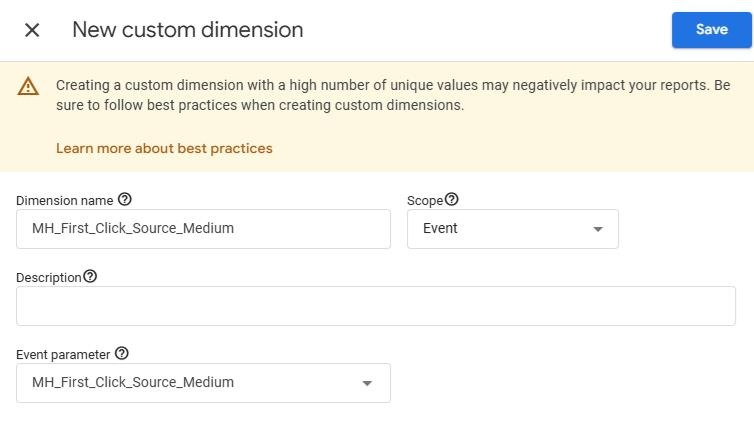Click the 'Event parameter' label text

click(63, 355)
